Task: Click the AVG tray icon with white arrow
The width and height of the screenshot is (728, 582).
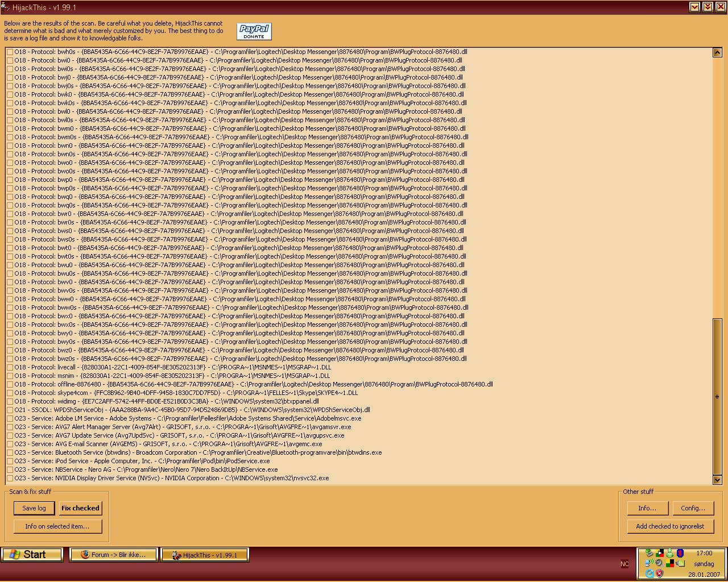Action: (x=660, y=553)
